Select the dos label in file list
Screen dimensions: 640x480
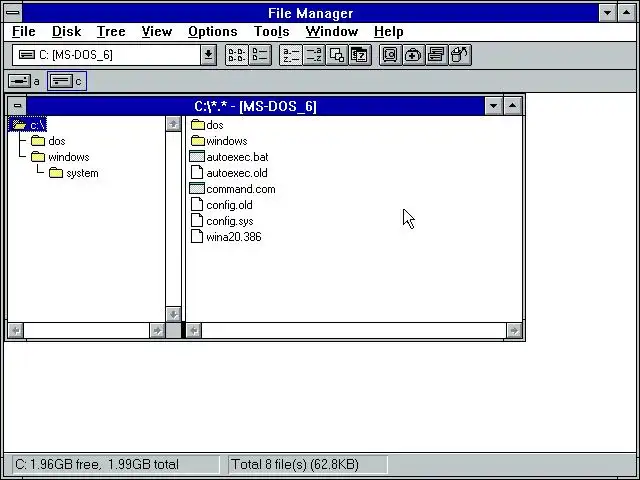point(215,125)
